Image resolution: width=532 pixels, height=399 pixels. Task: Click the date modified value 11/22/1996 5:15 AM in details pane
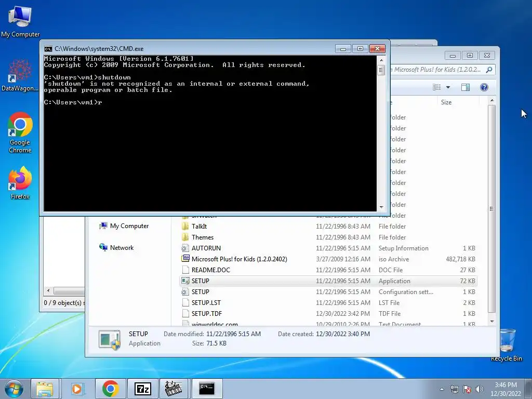click(x=233, y=334)
